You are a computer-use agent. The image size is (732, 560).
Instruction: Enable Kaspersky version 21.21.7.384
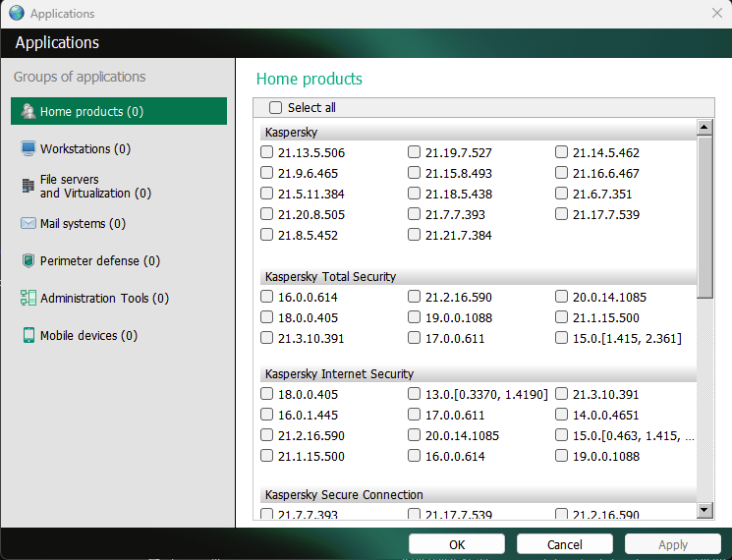[414, 234]
